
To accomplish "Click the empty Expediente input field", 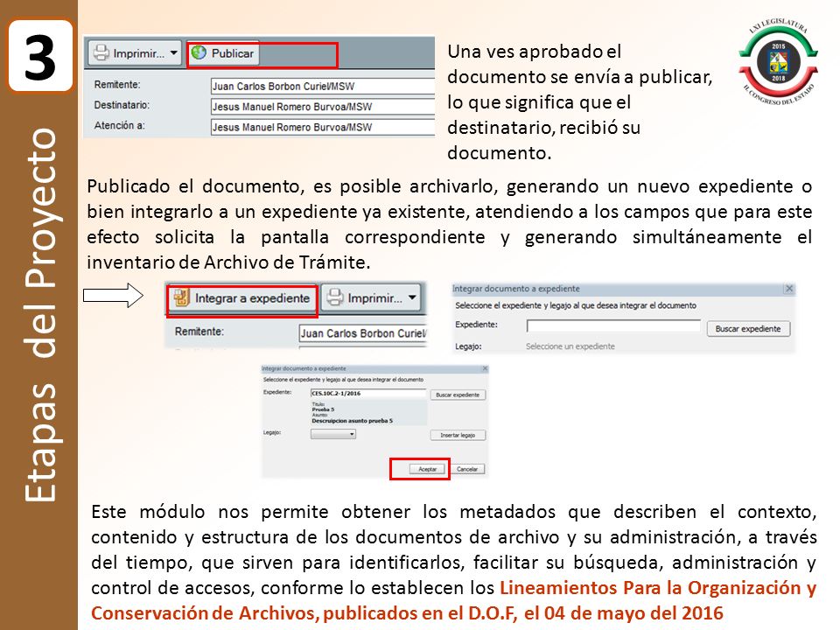I will [613, 326].
